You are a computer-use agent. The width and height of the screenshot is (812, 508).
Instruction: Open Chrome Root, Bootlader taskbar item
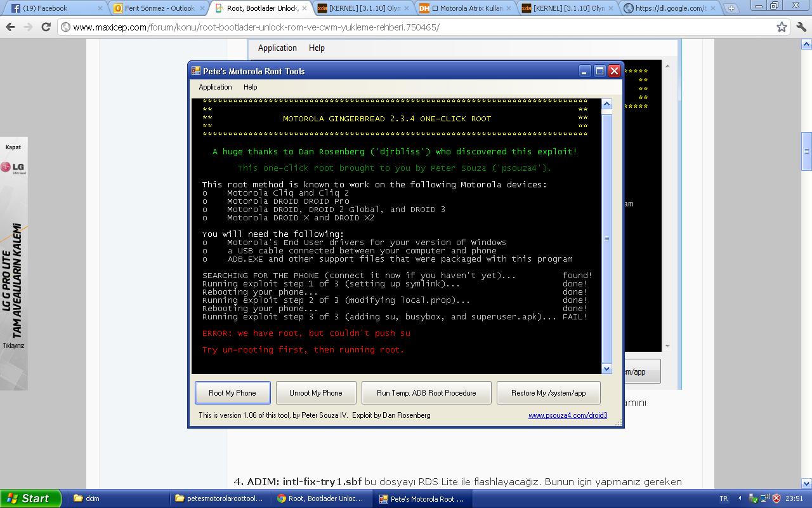point(321,498)
